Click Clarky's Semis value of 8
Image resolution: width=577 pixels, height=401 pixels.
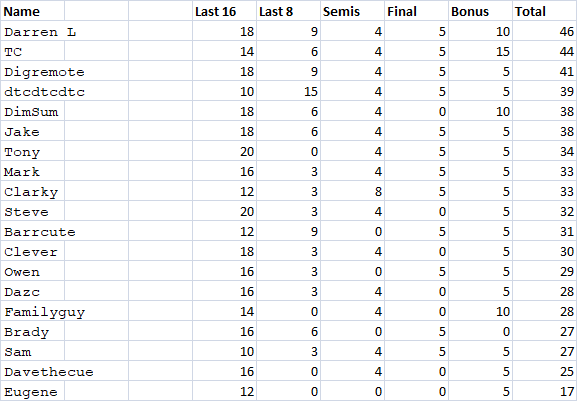352,191
